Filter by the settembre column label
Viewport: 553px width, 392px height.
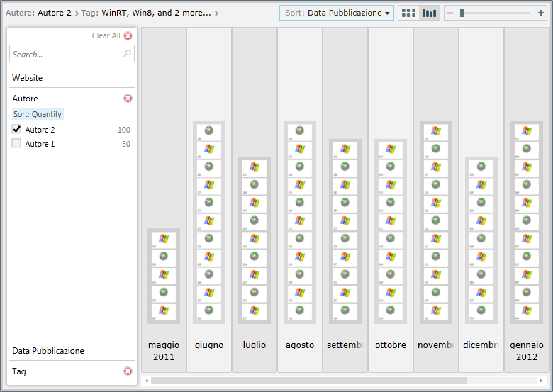345,345
